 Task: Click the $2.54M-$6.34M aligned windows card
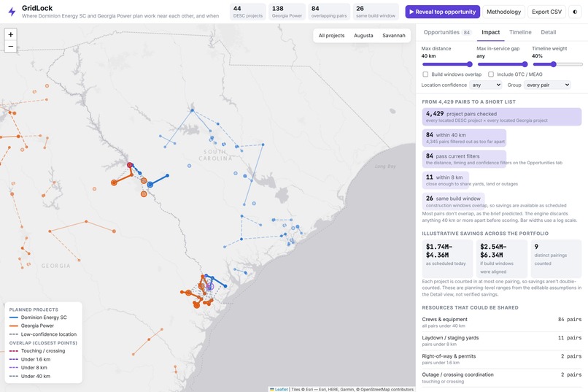(x=502, y=259)
